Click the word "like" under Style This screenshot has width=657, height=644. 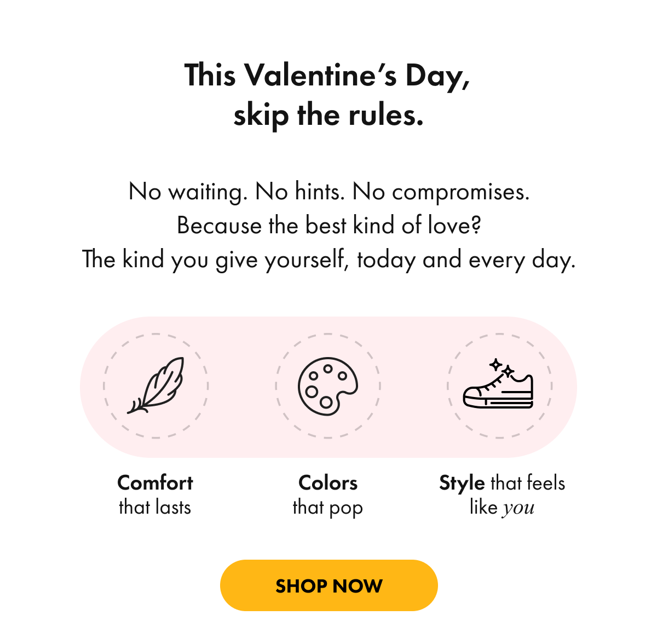[483, 508]
